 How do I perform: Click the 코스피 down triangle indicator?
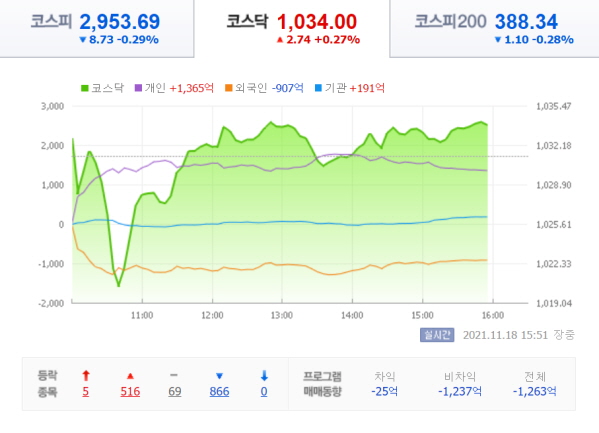(x=83, y=39)
